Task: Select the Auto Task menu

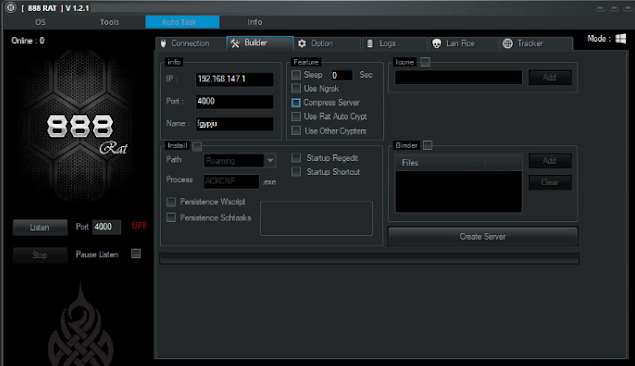Action: [182, 22]
